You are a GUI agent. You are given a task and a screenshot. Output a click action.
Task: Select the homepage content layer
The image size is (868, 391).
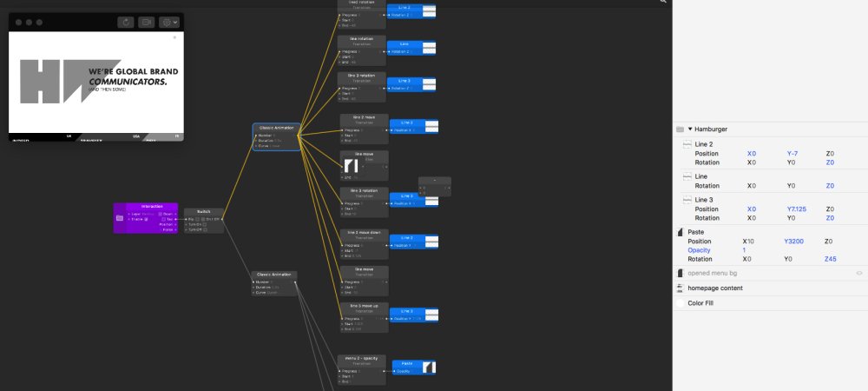[x=714, y=288]
